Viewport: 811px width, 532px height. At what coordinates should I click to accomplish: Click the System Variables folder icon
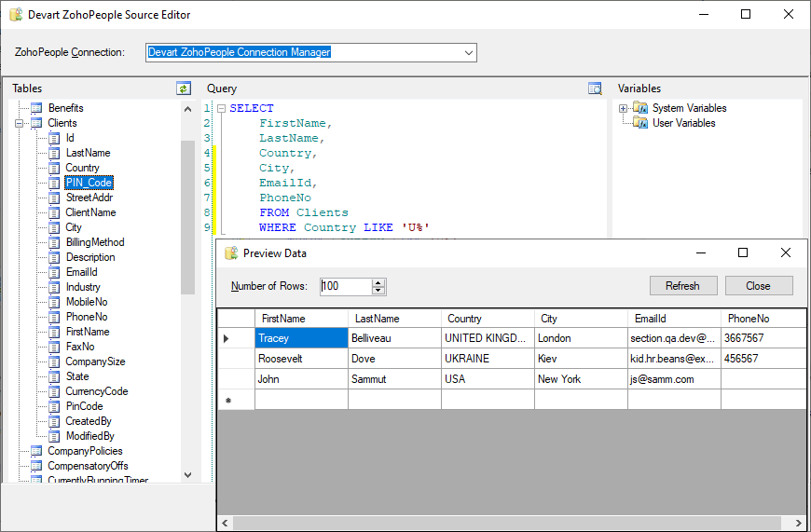(640, 108)
